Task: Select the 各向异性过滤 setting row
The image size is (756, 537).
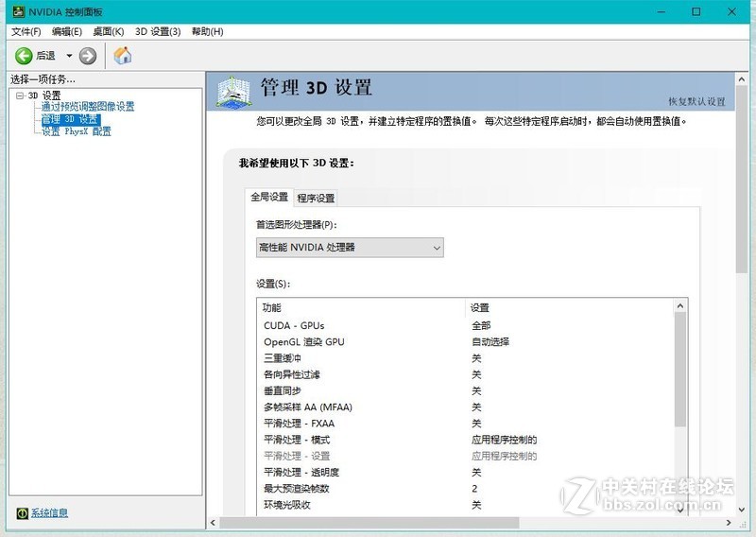Action: tap(465, 374)
